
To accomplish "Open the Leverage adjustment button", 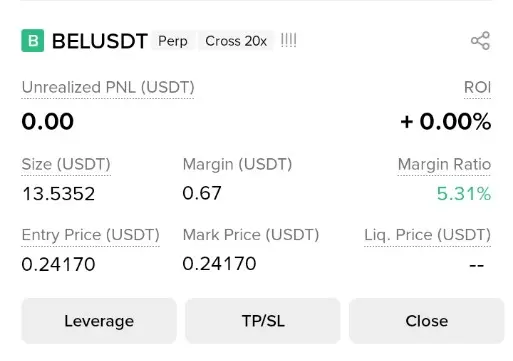I will (x=99, y=321).
